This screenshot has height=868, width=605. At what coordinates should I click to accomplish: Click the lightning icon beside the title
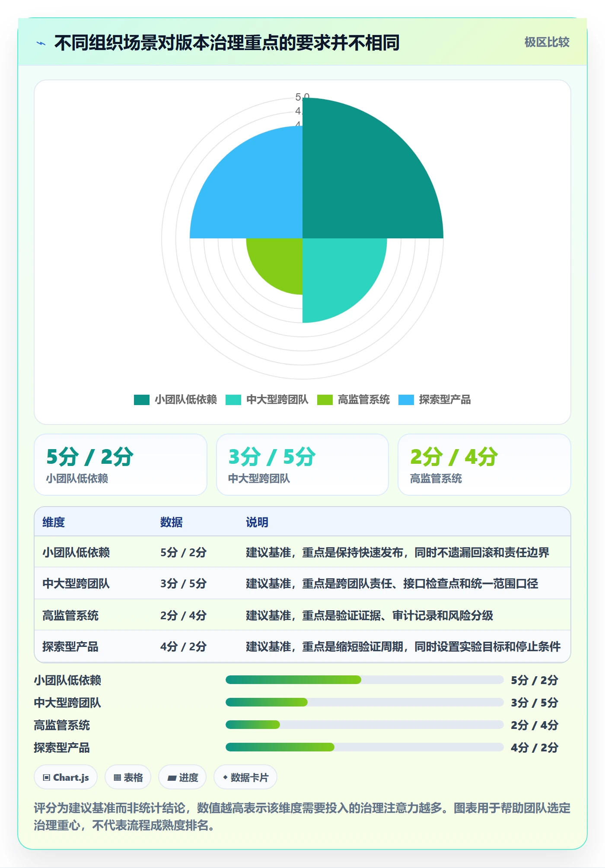(x=41, y=43)
